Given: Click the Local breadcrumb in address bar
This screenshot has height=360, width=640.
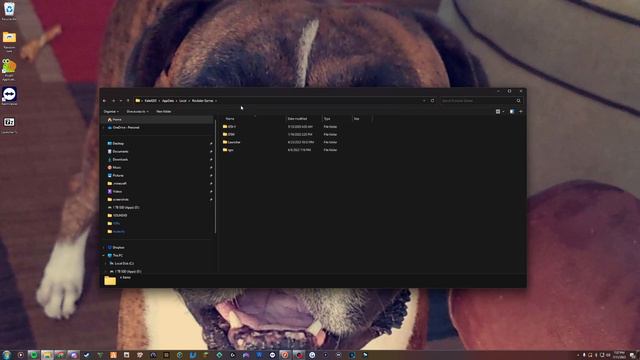Looking at the screenshot, I should [183, 101].
